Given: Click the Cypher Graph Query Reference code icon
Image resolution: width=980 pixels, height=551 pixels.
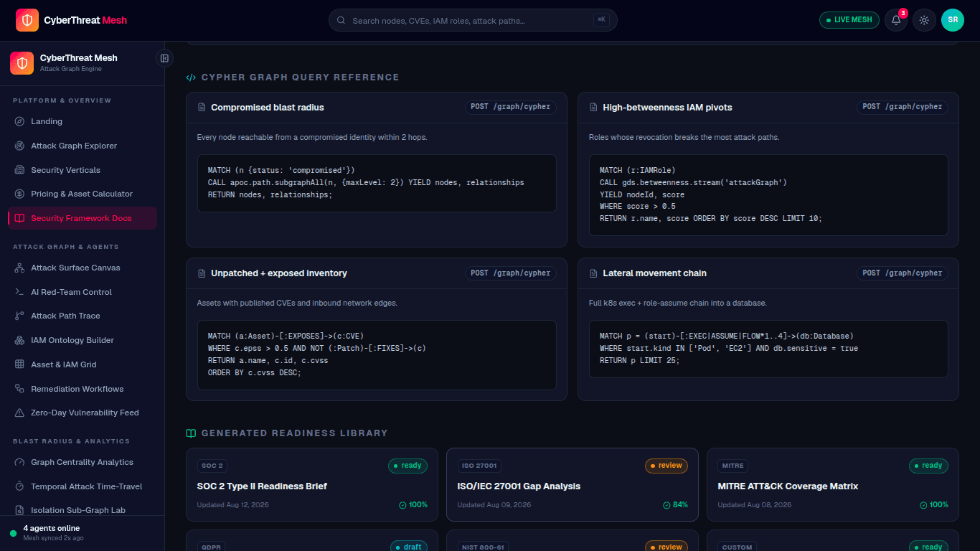Looking at the screenshot, I should [191, 77].
